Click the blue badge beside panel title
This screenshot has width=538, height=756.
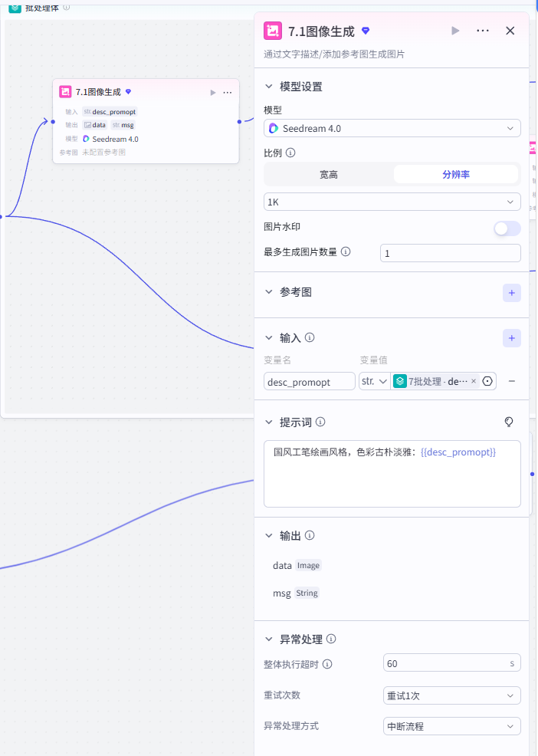click(366, 31)
